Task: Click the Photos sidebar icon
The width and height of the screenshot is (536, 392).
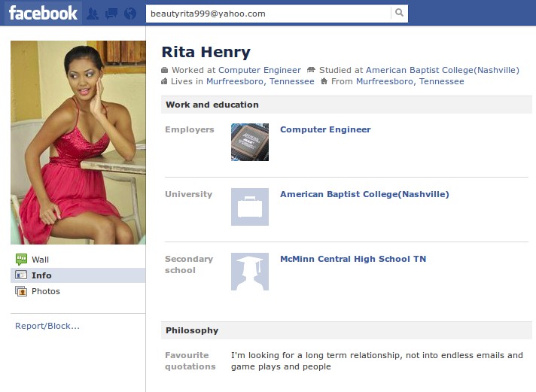Action: coord(21,291)
